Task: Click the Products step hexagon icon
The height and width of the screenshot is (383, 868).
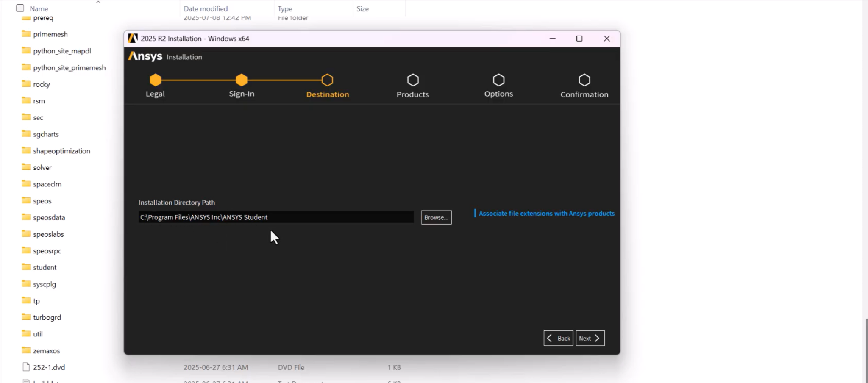Action: pyautogui.click(x=413, y=80)
